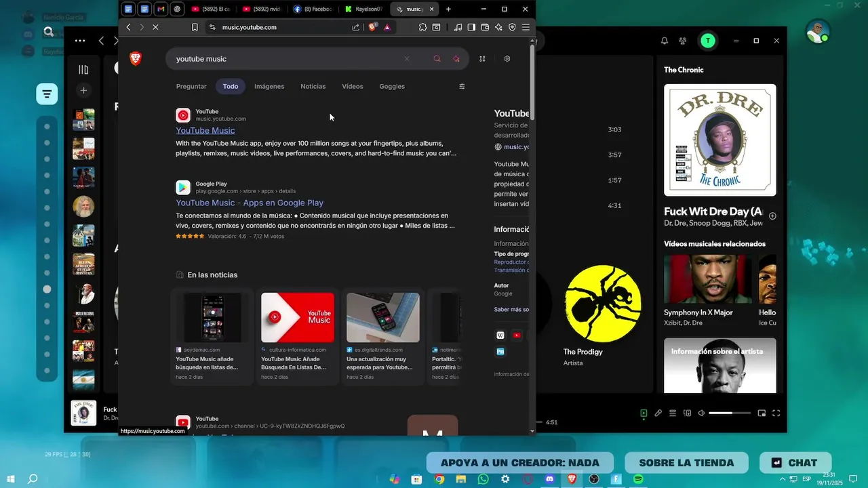This screenshot has width=868, height=488.
Task: Switch to nvidia YouTube tab
Action: coord(262,9)
